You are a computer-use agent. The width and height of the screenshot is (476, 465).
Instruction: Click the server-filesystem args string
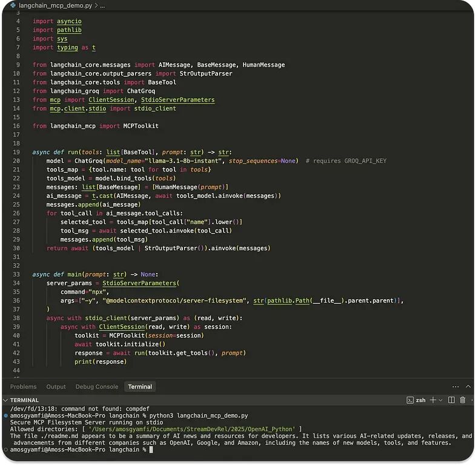pos(174,301)
